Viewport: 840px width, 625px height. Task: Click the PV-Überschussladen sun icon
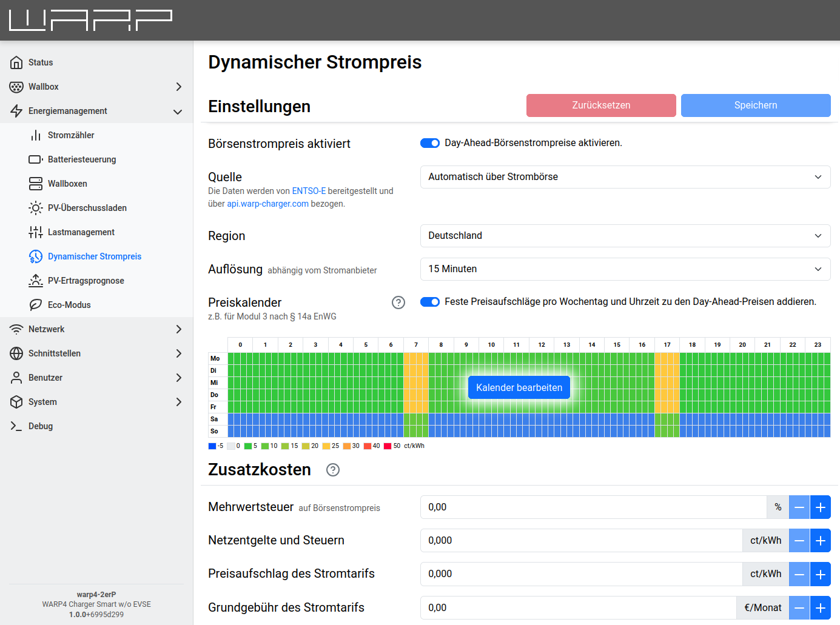(x=36, y=208)
